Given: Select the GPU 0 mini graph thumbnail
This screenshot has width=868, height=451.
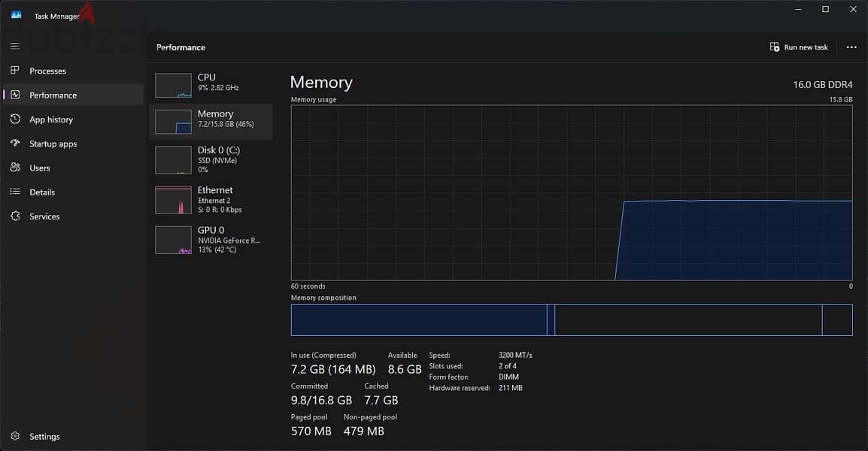Looking at the screenshot, I should (x=173, y=240).
